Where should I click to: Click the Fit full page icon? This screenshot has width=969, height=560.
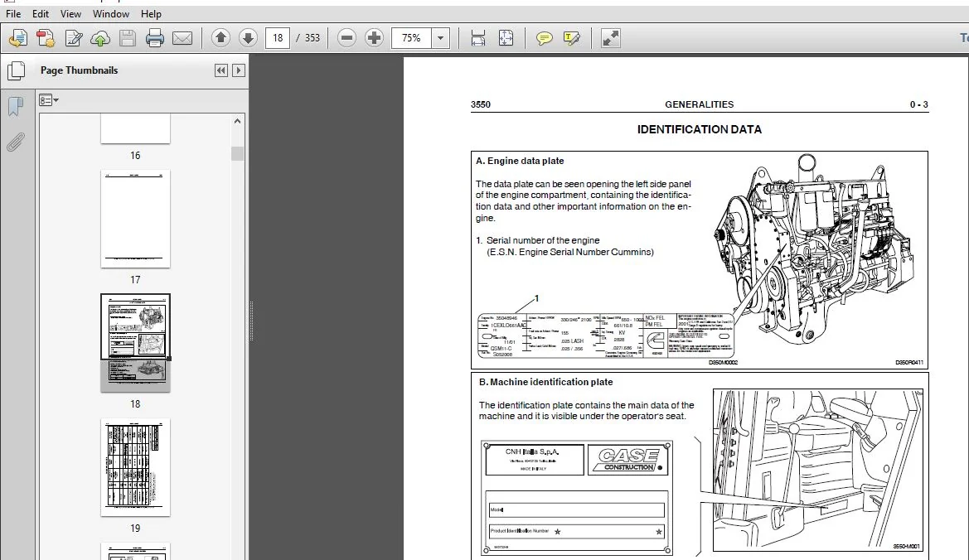tap(506, 38)
